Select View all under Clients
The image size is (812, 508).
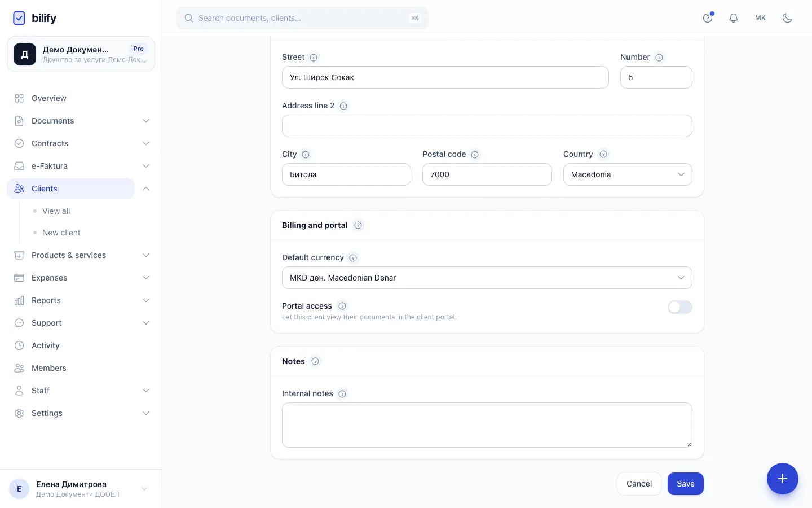[x=56, y=211]
